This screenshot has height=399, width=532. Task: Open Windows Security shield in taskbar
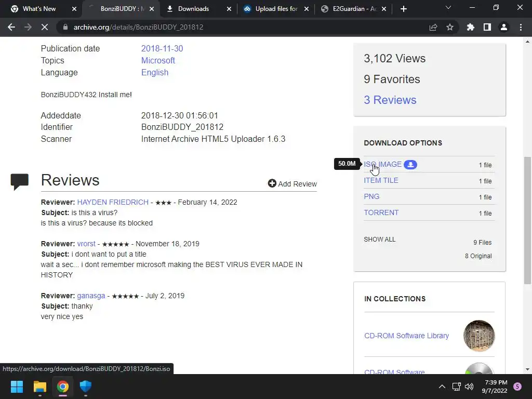pos(86,387)
